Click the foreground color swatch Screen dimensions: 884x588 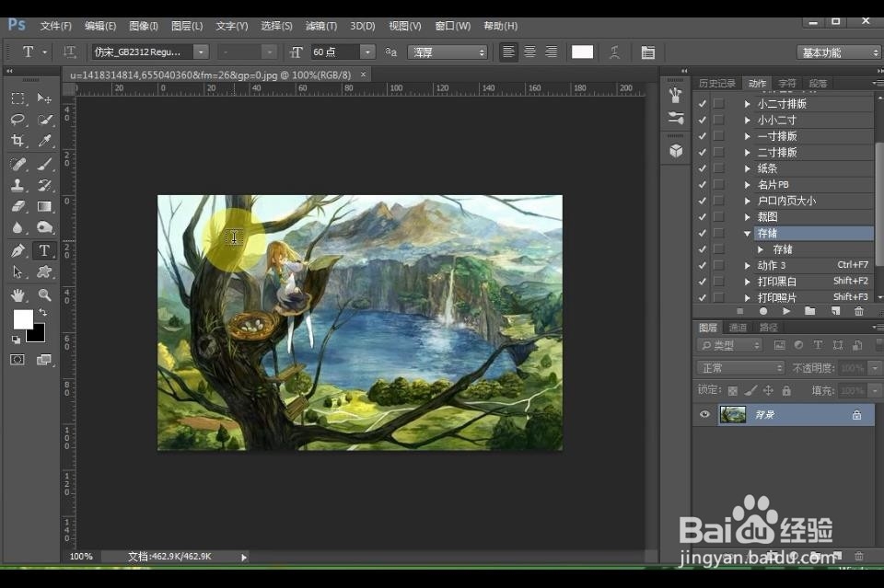pos(22,318)
